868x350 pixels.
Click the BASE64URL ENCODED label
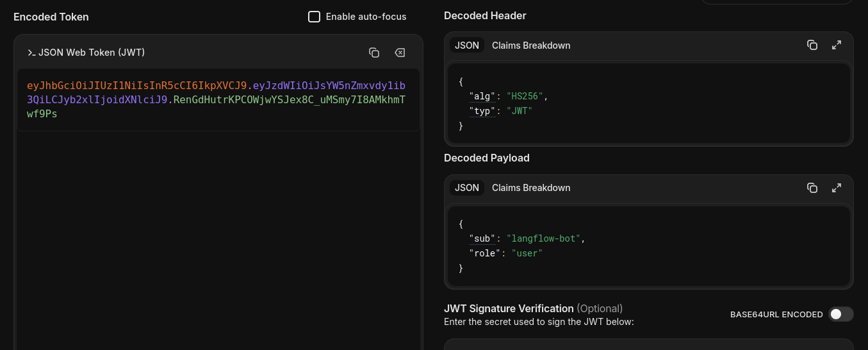(776, 315)
